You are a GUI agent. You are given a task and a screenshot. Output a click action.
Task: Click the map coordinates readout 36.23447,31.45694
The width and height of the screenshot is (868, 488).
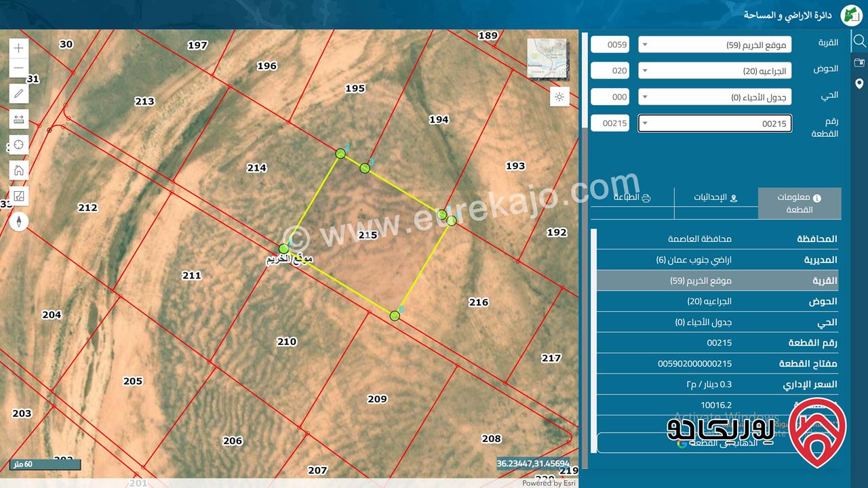click(x=533, y=464)
